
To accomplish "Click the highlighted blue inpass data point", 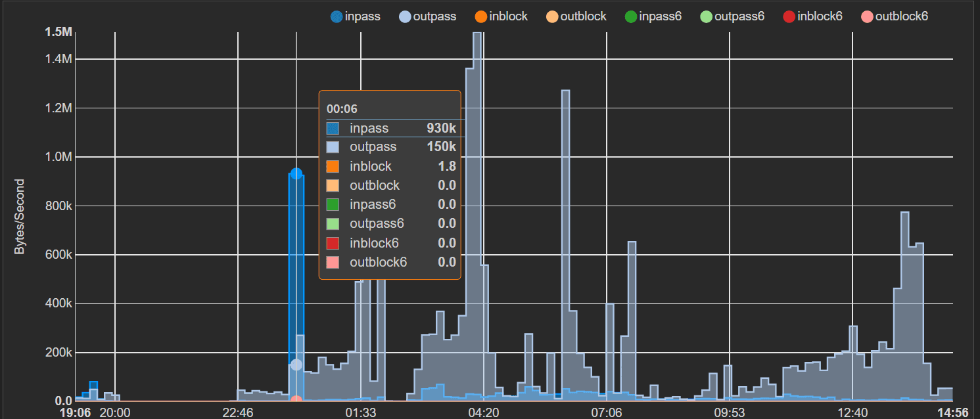I will (x=296, y=173).
